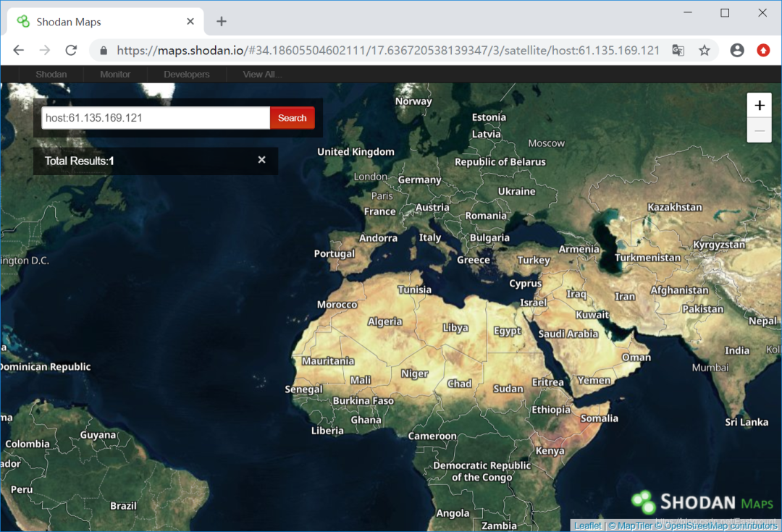
Task: Click the Egypt map label
Action: point(507,331)
